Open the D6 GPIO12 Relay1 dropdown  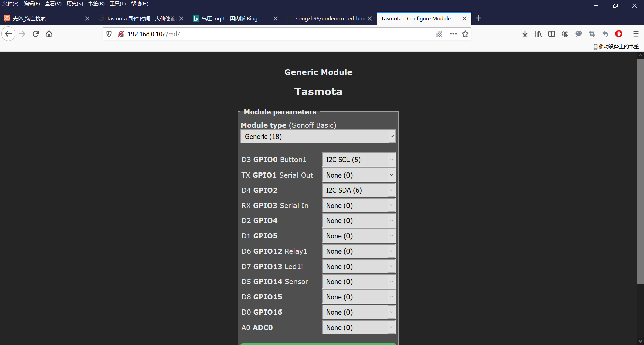point(359,251)
